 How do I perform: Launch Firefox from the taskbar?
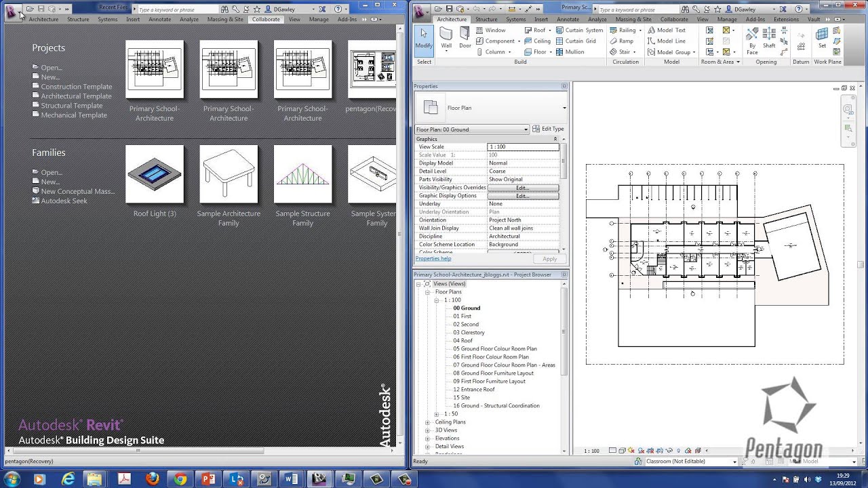click(152, 479)
